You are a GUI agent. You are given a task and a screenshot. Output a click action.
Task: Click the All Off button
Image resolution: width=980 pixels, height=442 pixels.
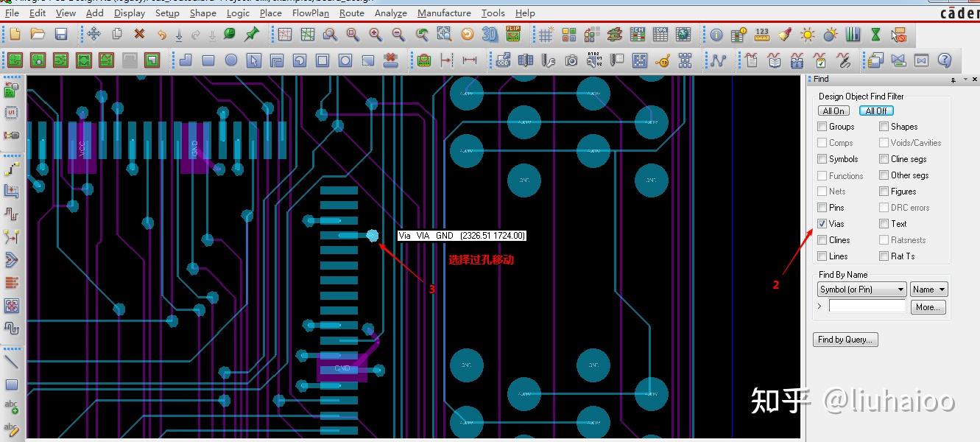click(875, 110)
